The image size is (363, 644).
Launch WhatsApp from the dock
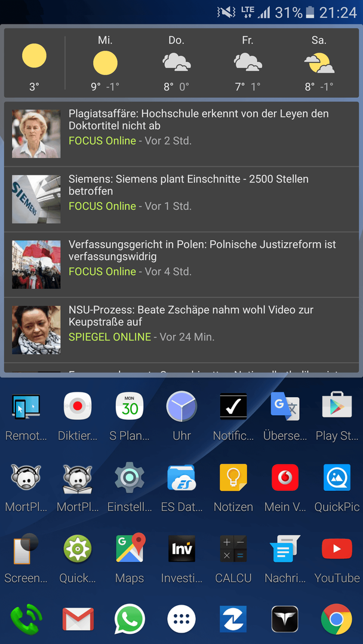pyautogui.click(x=130, y=620)
